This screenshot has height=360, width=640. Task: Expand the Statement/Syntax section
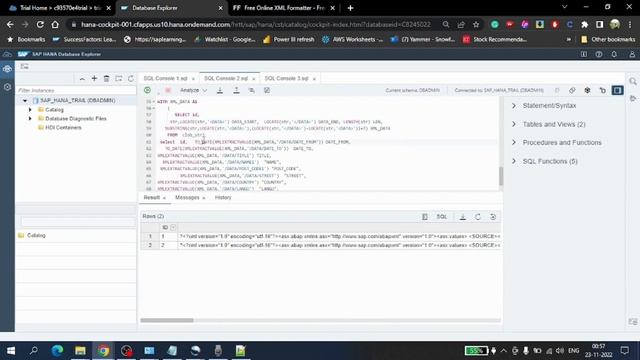click(514, 106)
